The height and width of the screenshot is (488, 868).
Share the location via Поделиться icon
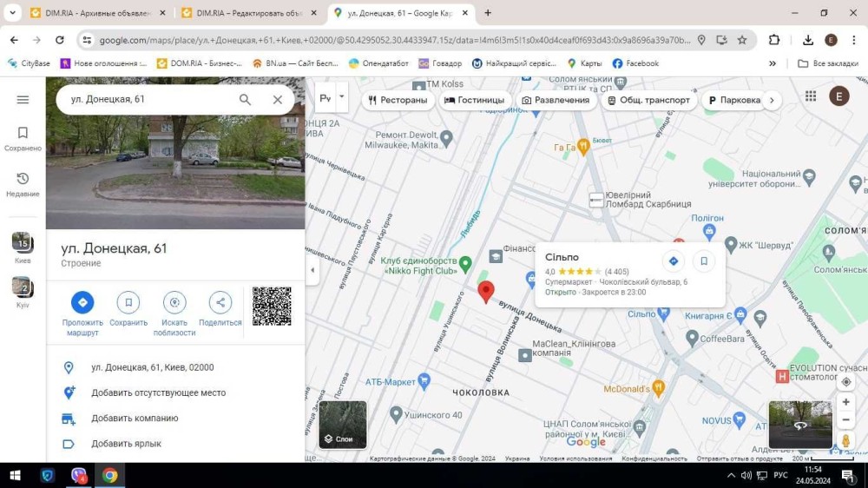point(220,302)
